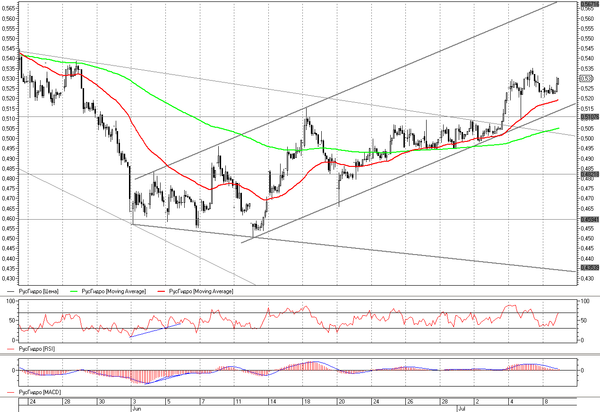Viewport: 600px width, 412px height.
Task: Click the highlighted 0.56716 price marker
Action: coord(590,4)
